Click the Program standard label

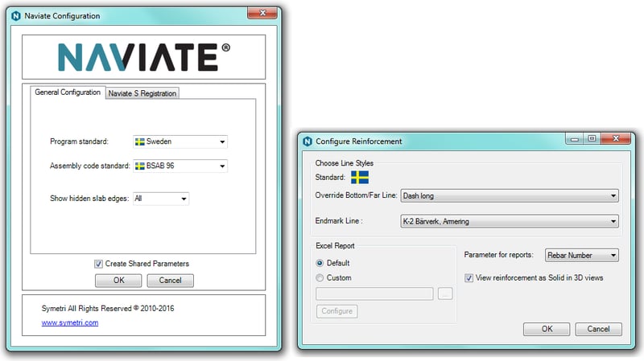pyautogui.click(x=79, y=142)
